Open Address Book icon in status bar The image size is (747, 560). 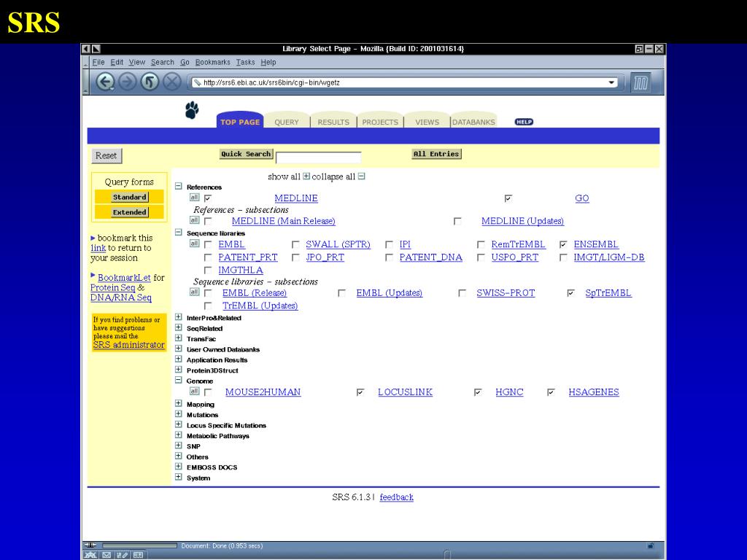[138, 555]
